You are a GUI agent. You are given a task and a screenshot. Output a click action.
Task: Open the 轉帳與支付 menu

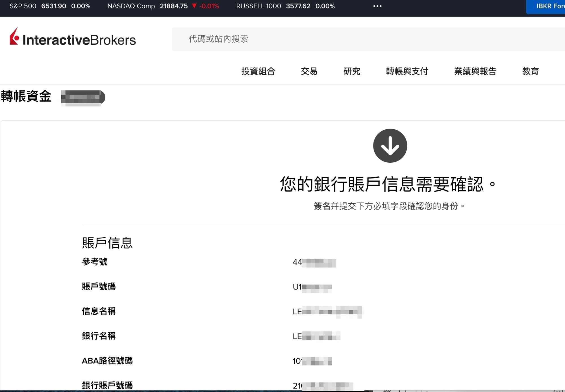click(407, 71)
